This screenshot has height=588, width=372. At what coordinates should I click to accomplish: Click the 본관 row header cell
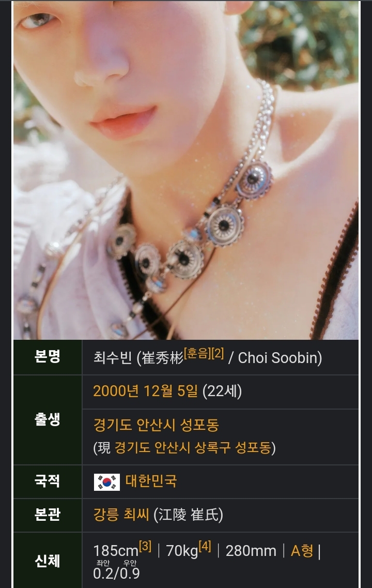[48, 515]
